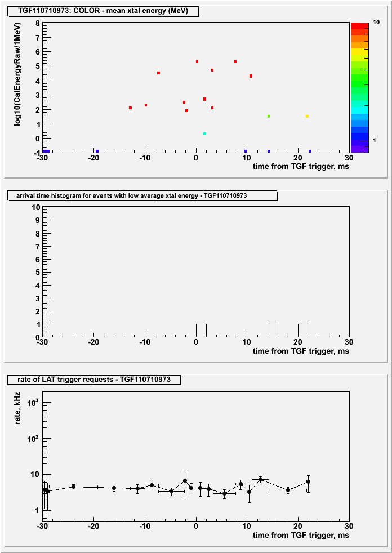This screenshot has width=392, height=553.
Task: Click the histogram bar near 15 ms
Action: point(273,331)
